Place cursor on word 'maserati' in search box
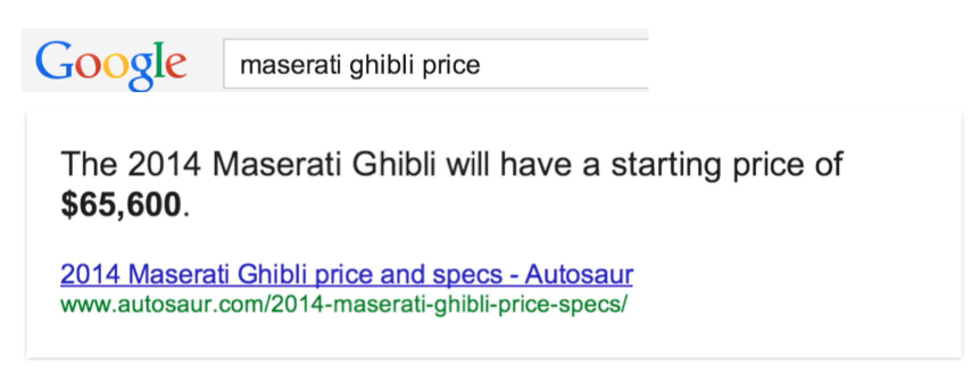Viewport: 980px width, 373px height. pyautogui.click(x=291, y=65)
